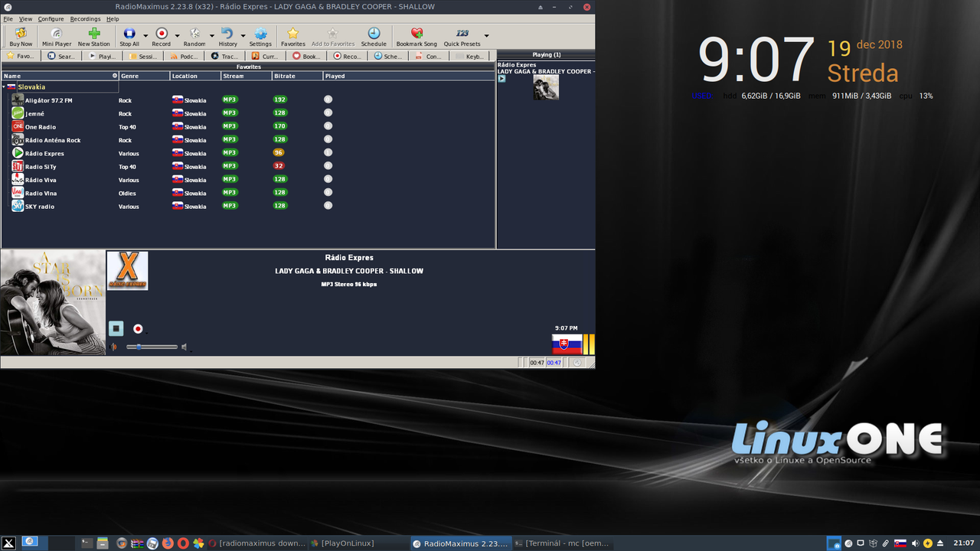
Task: Switch to the Keyboard tab
Action: pos(471,56)
